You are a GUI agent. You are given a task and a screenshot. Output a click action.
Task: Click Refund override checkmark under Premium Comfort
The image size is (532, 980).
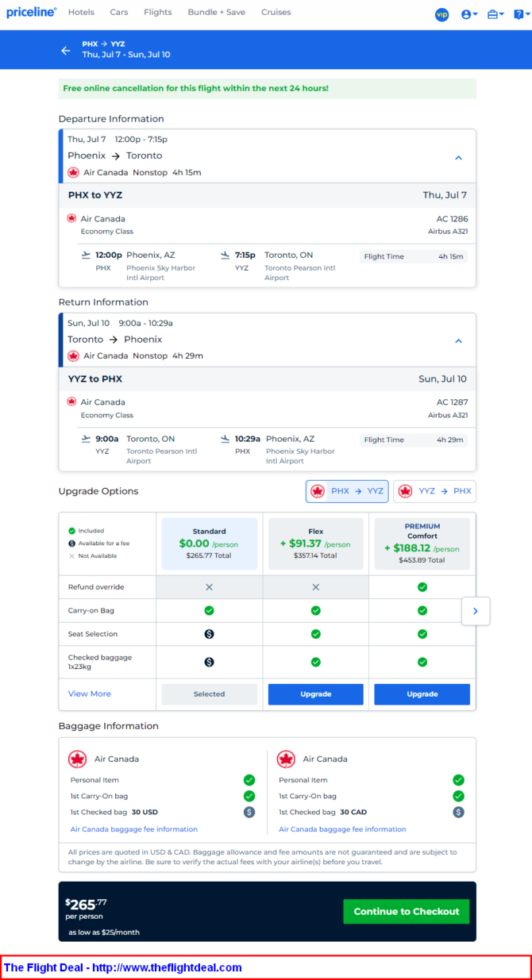tap(422, 587)
